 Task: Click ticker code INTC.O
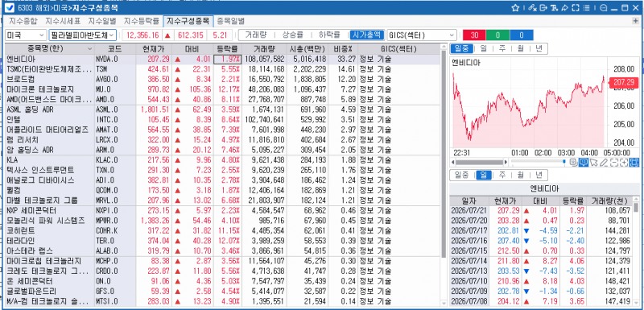[106, 119]
